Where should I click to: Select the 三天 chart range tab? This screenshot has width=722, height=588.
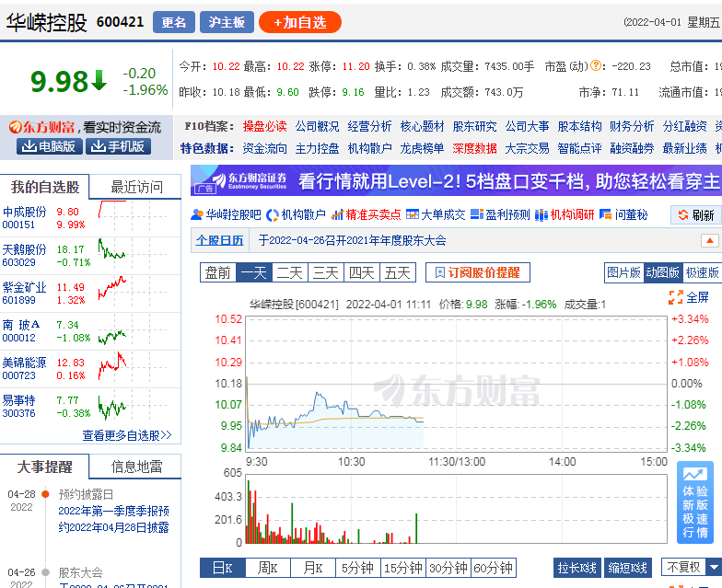click(x=326, y=272)
